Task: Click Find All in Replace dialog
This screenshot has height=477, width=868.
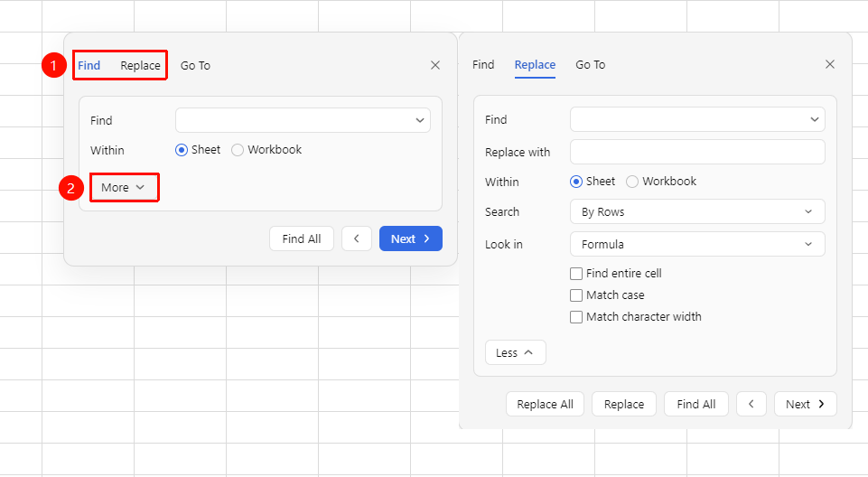Action: click(x=695, y=404)
